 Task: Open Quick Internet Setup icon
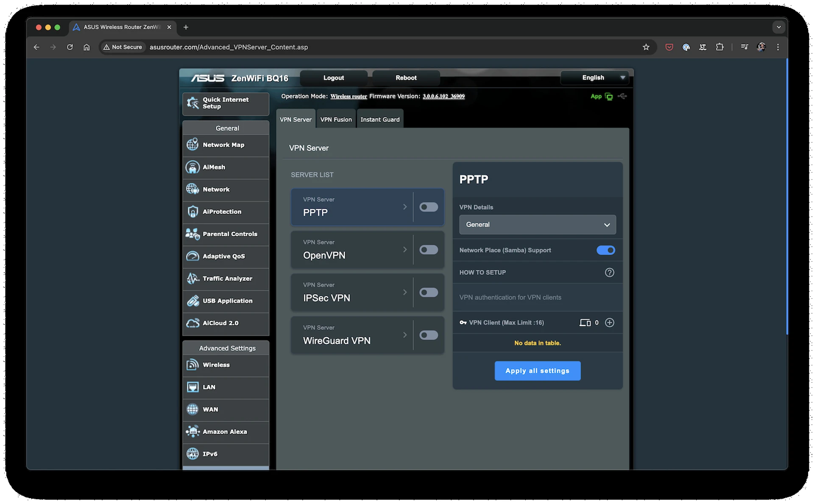point(193,103)
